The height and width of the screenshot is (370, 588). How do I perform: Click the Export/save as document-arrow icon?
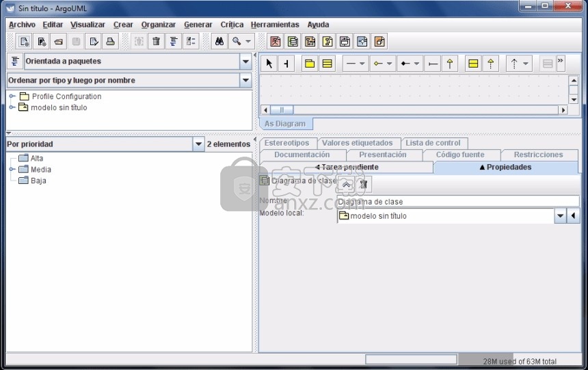tap(94, 41)
